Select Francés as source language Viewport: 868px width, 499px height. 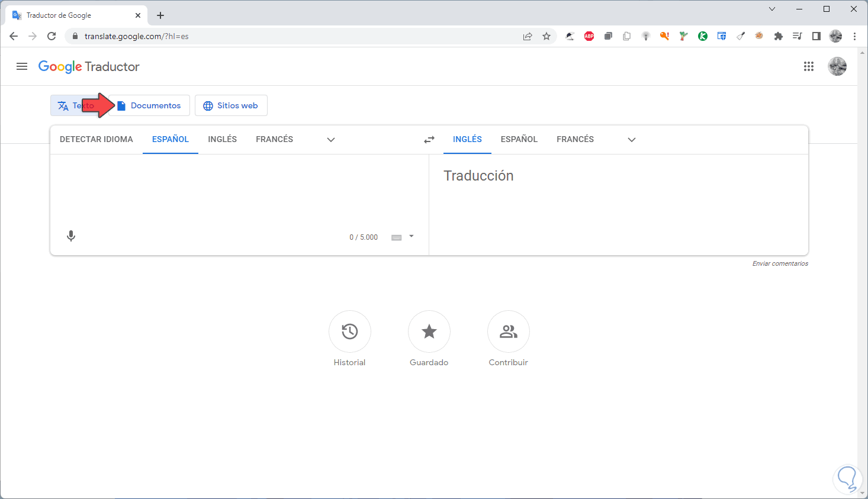(275, 140)
